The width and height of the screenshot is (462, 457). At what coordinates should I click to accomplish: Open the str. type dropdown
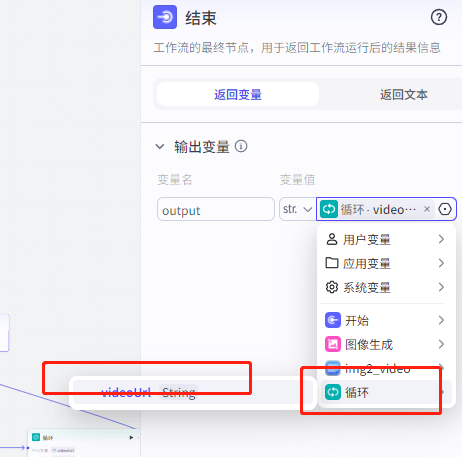tap(297, 209)
